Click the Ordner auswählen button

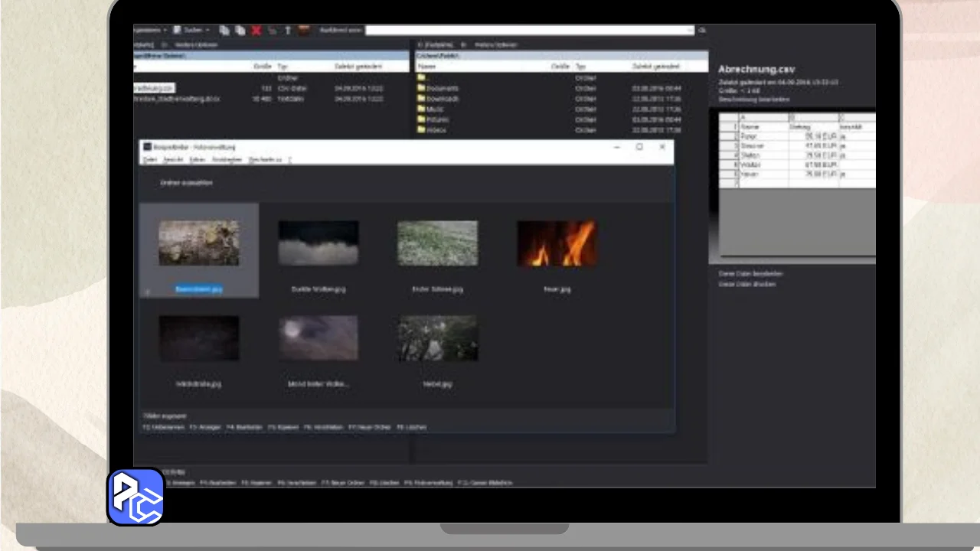pyautogui.click(x=186, y=183)
